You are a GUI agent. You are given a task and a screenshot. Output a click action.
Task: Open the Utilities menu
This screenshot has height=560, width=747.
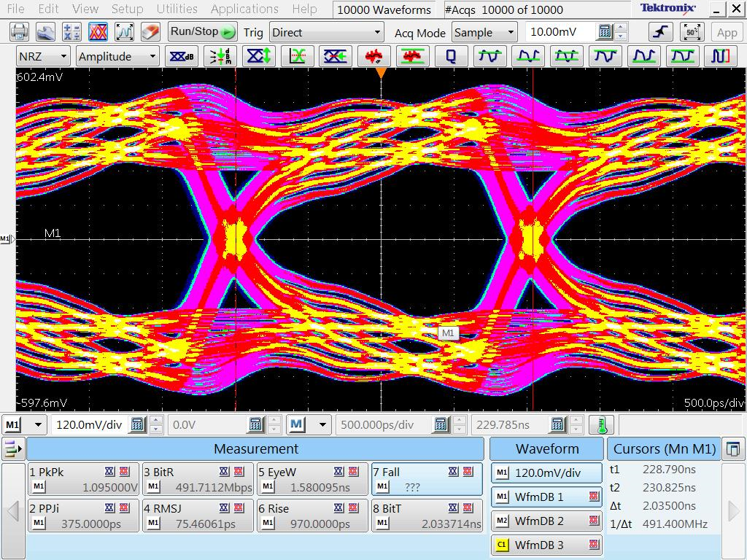click(177, 9)
